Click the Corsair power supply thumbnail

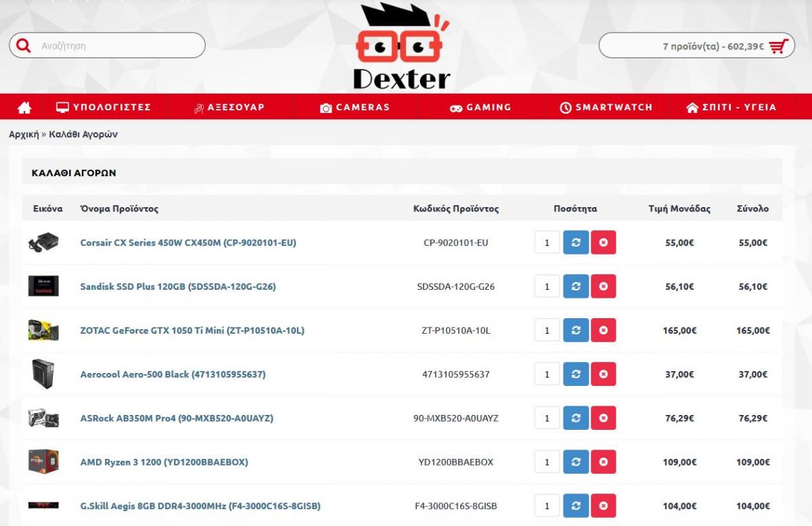43,242
